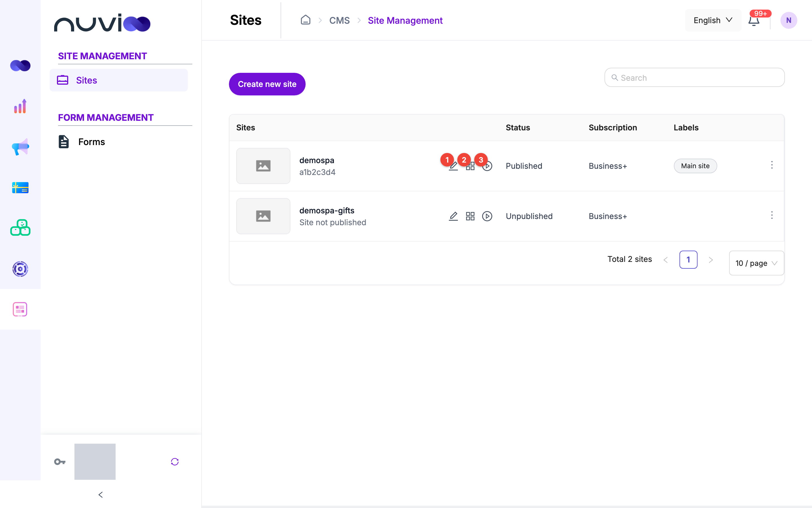Select Sites in the Site Management menu
The height and width of the screenshot is (508, 812).
click(x=119, y=80)
